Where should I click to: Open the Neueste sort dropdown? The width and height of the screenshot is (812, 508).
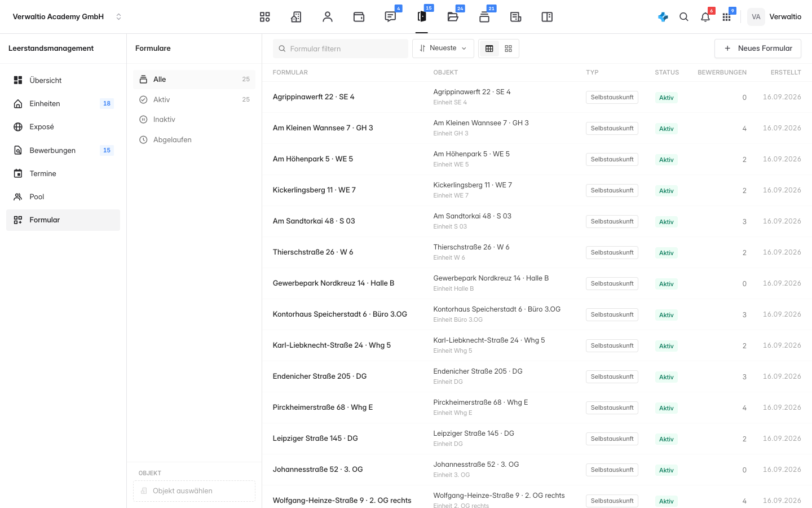(443, 49)
